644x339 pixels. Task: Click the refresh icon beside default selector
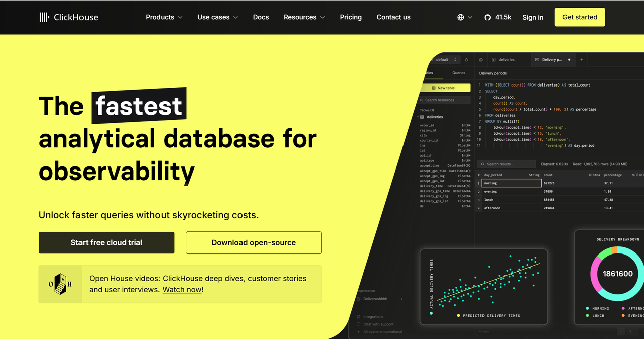coord(467,60)
